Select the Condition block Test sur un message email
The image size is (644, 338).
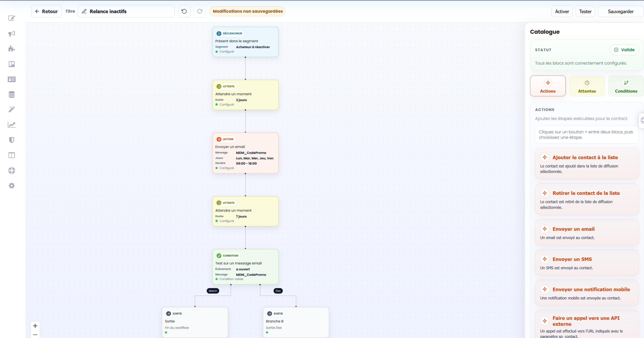(x=245, y=267)
